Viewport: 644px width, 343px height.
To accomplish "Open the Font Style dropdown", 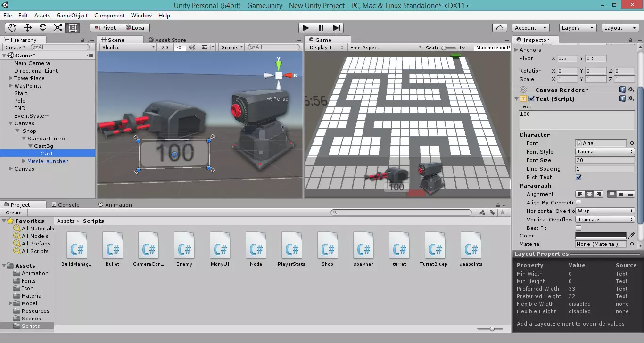I will 605,152.
